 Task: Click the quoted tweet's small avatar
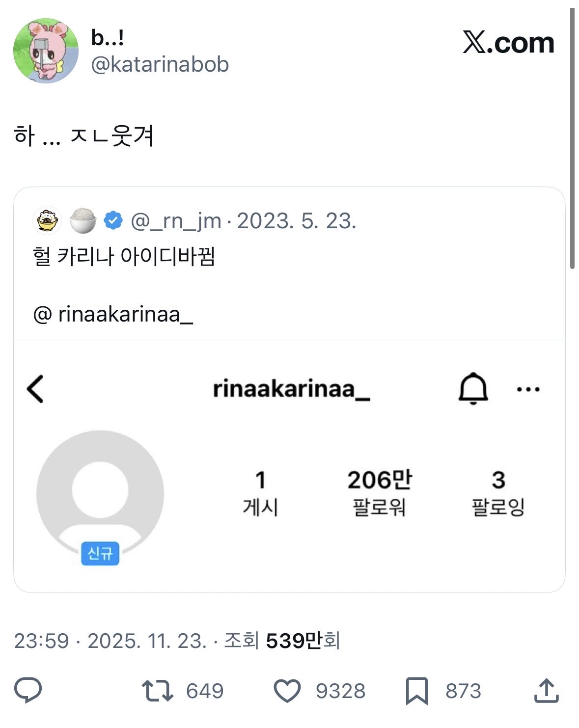[x=47, y=220]
